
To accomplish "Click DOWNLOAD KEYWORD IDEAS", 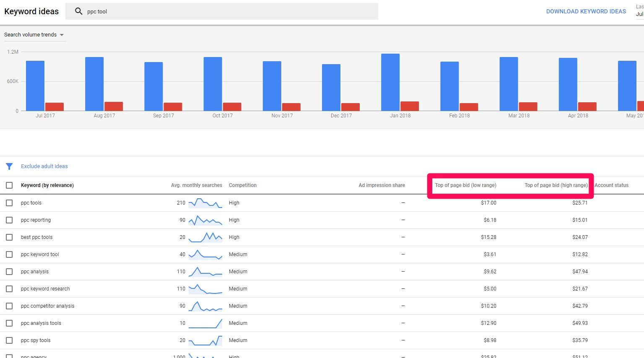I will coord(586,11).
